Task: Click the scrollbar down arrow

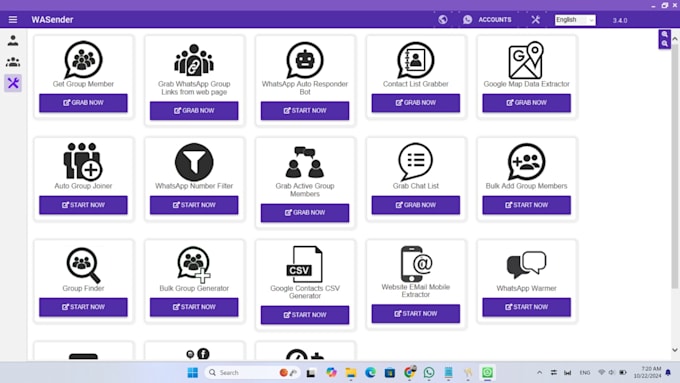Action: coord(674,350)
